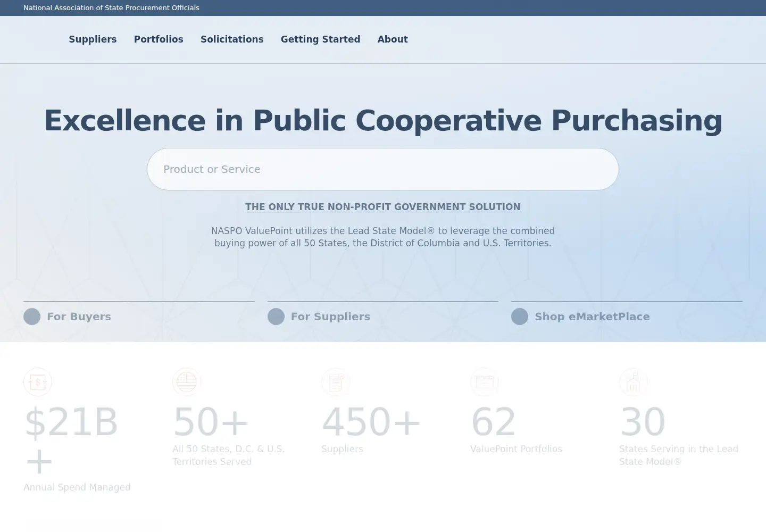Open the Solicitations menu
The image size is (766, 532).
pos(232,39)
